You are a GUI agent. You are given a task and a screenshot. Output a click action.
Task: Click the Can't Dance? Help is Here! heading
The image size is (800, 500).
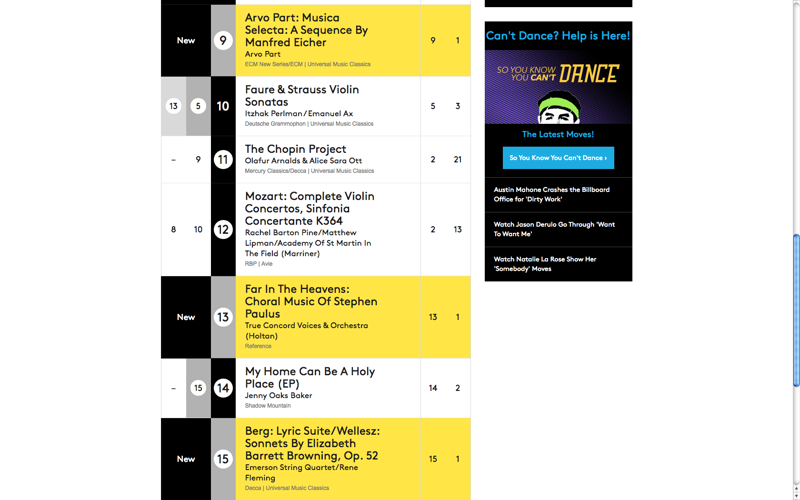coord(558,36)
